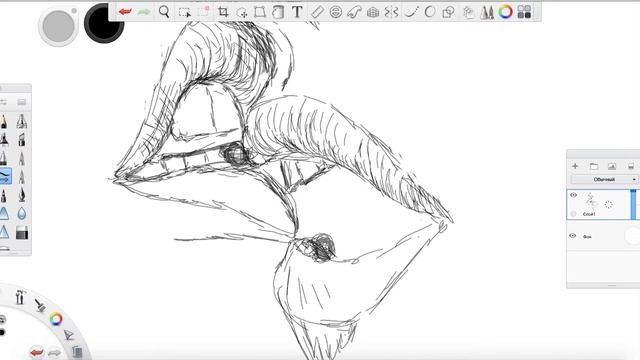Add an image layer in Layer Editor
Image resolution: width=640 pixels, height=360 pixels.
(x=612, y=166)
